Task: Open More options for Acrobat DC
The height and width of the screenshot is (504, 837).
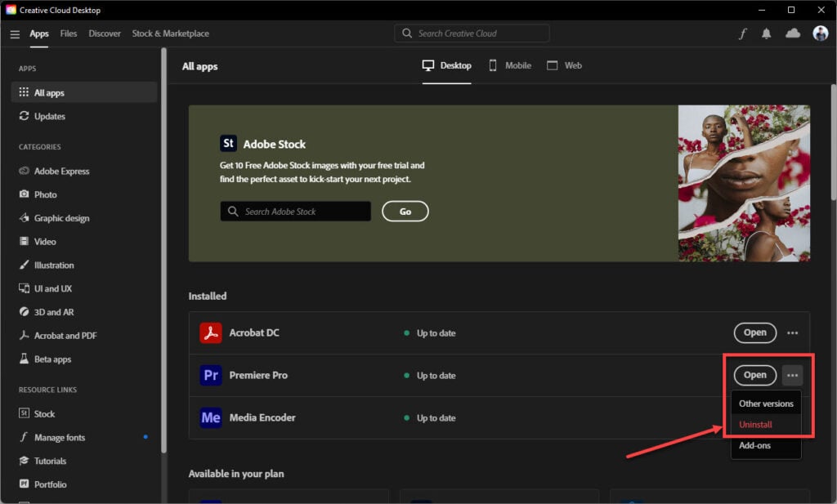Action: [792, 332]
